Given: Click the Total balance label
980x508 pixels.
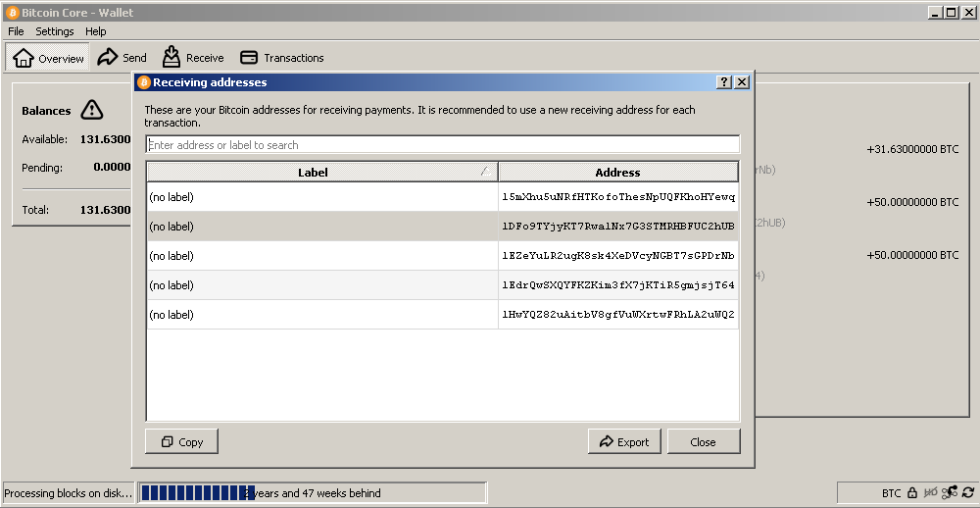Looking at the screenshot, I should pyautogui.click(x=35, y=210).
